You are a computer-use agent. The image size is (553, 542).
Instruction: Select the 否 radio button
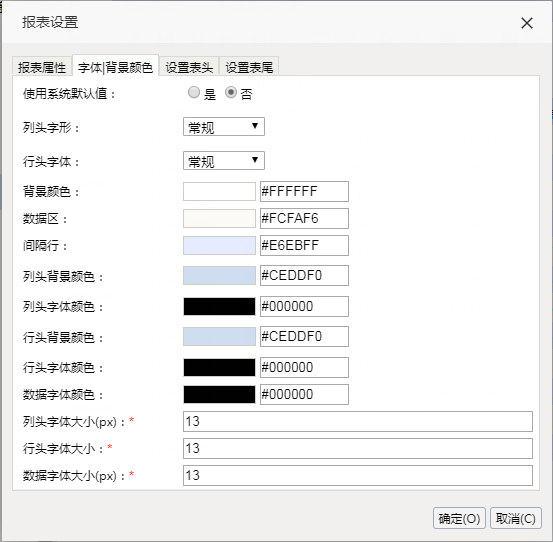(x=231, y=93)
